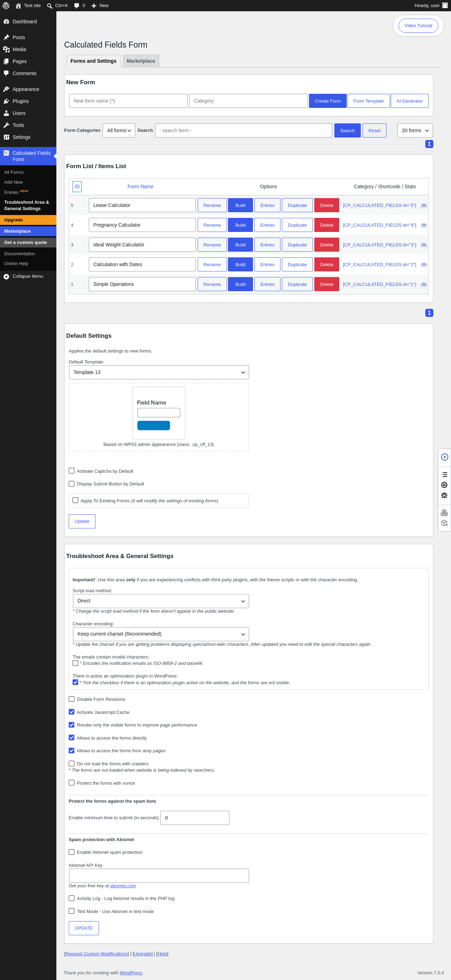Duplicate the Ideal Weight Calculator form

(x=297, y=245)
